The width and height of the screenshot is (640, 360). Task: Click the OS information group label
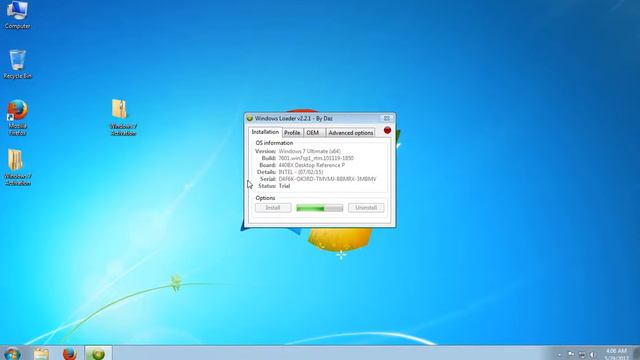click(x=274, y=143)
